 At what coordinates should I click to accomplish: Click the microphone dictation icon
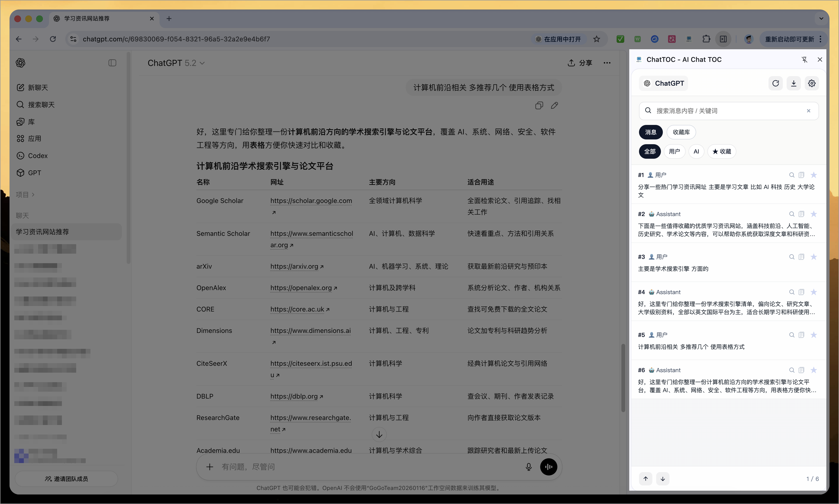(x=528, y=467)
